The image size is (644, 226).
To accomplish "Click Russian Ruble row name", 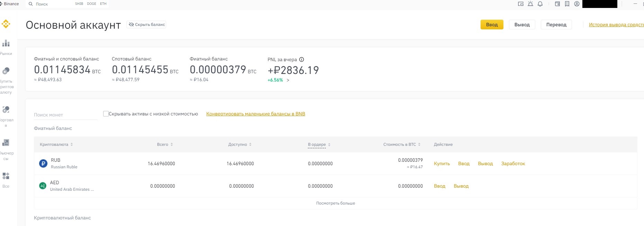I will (x=64, y=167).
